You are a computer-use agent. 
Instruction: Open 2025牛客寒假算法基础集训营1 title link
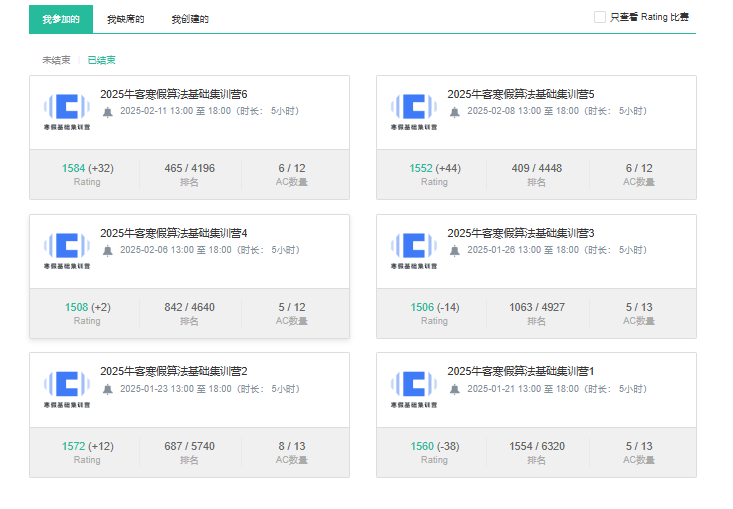point(520,372)
